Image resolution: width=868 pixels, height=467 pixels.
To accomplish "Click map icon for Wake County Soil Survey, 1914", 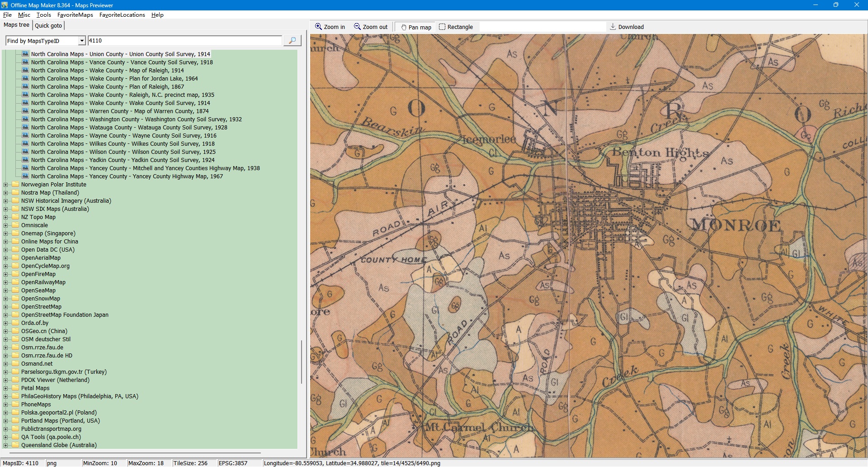I will tap(25, 103).
